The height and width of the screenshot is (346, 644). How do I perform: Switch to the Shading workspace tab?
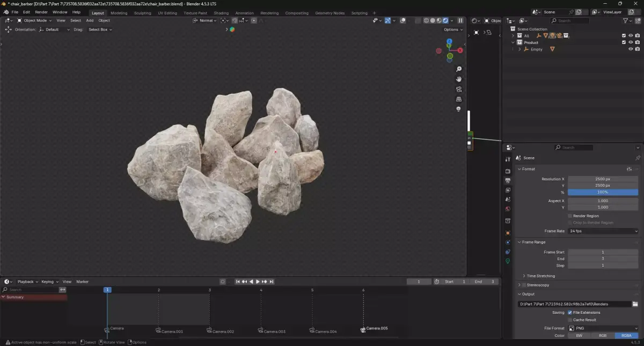click(221, 13)
